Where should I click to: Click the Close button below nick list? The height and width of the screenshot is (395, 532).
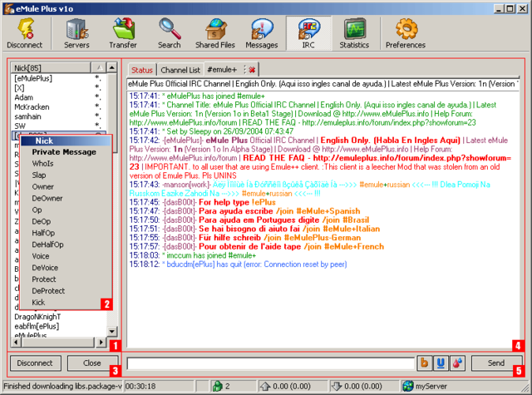click(92, 363)
